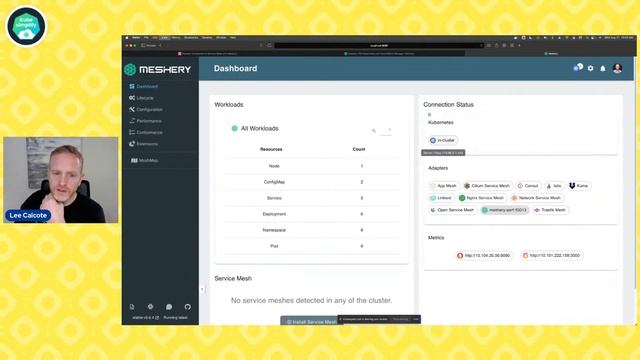The height and width of the screenshot is (360, 640).
Task: Click the Meshery logo
Action: pos(158,69)
